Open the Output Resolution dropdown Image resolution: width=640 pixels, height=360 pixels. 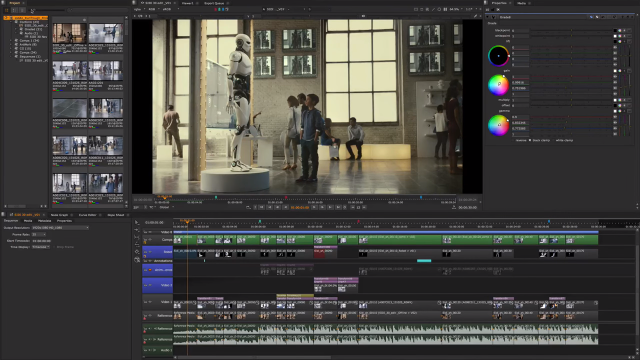point(60,228)
